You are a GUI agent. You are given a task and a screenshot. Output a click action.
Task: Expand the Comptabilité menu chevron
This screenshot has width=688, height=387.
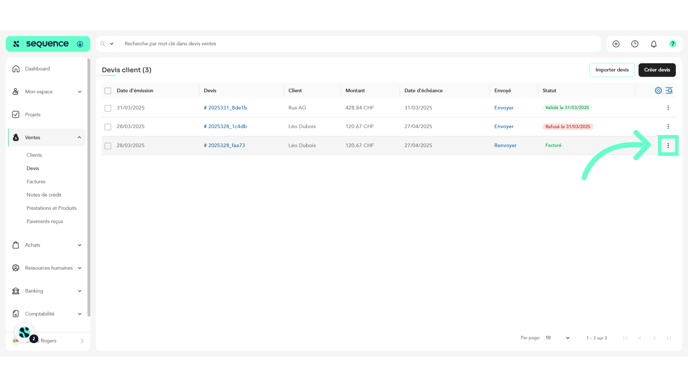79,314
